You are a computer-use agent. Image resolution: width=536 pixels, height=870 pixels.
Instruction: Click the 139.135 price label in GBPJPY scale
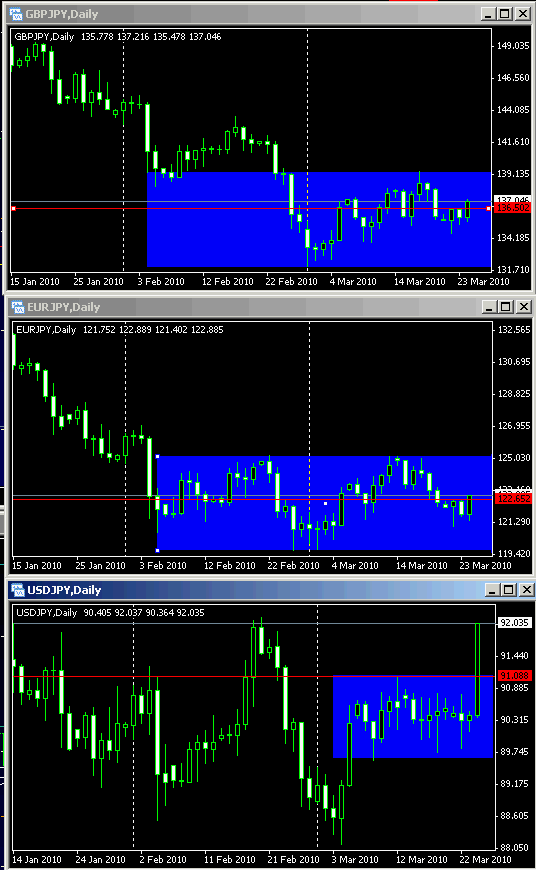(513, 174)
